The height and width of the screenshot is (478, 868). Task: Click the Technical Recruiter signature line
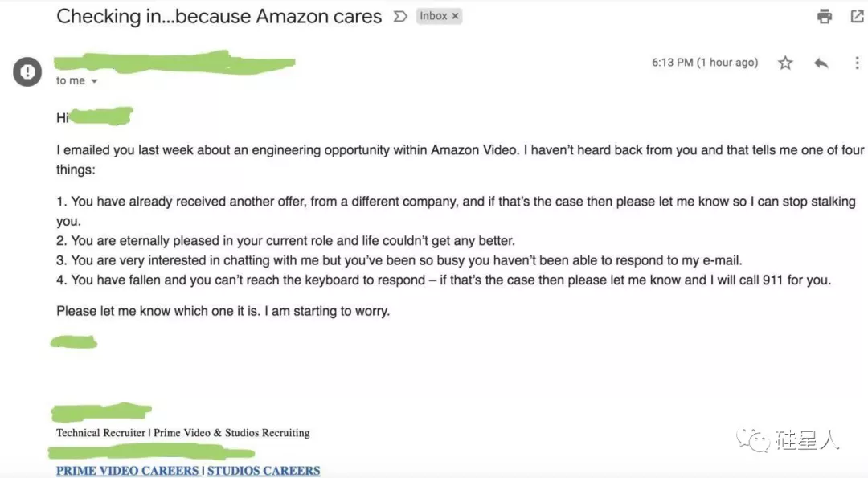pyautogui.click(x=182, y=433)
